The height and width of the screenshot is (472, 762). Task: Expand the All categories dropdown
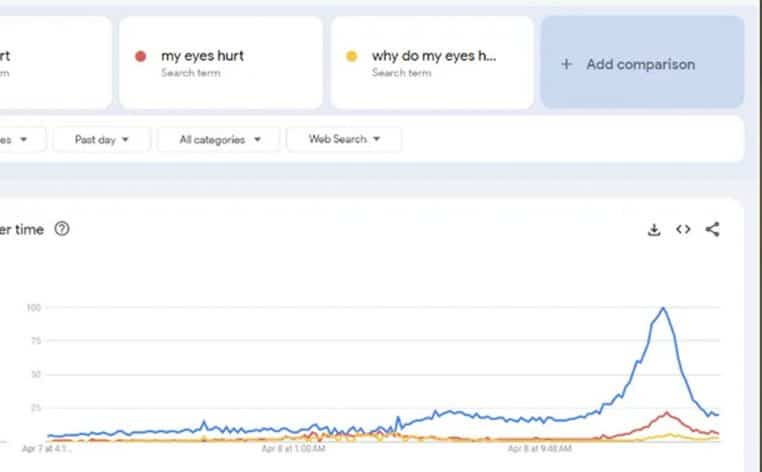(x=219, y=140)
